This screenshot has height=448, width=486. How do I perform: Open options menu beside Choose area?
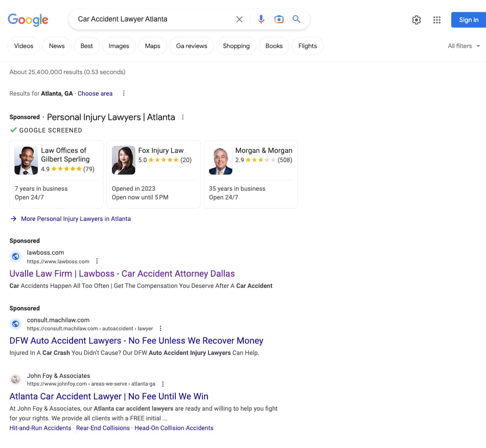[124, 93]
